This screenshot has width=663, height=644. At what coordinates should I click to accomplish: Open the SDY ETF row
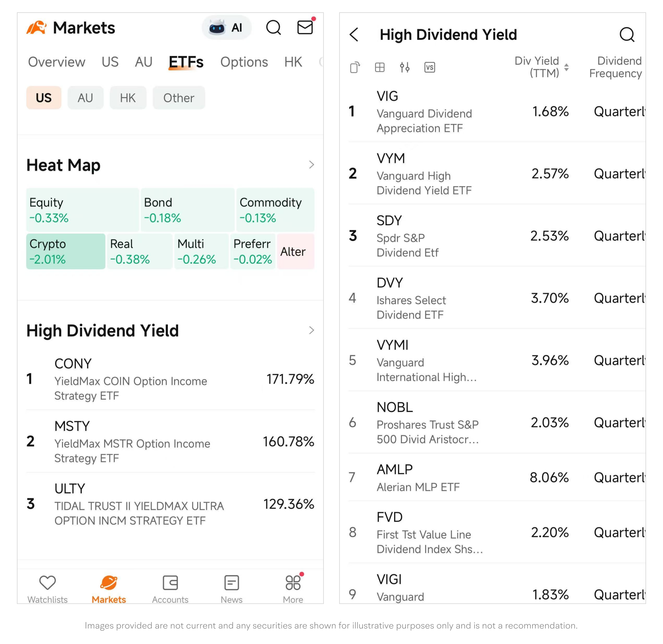(x=497, y=236)
